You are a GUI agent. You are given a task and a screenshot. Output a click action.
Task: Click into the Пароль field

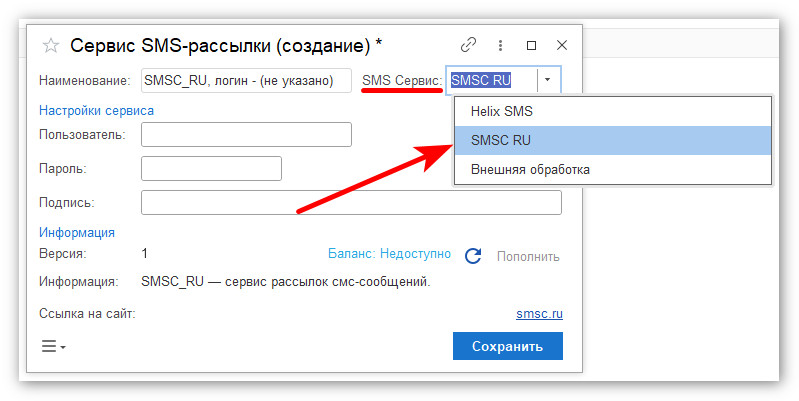tap(211, 169)
